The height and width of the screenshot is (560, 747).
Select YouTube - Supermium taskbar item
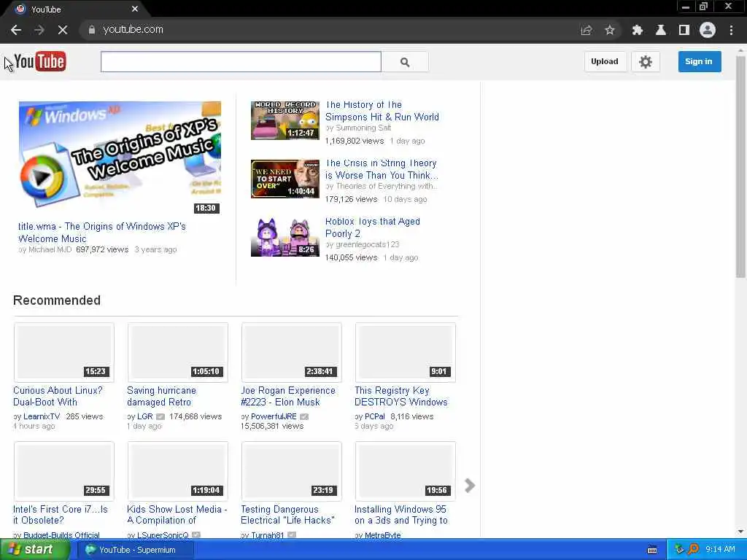[136, 550]
